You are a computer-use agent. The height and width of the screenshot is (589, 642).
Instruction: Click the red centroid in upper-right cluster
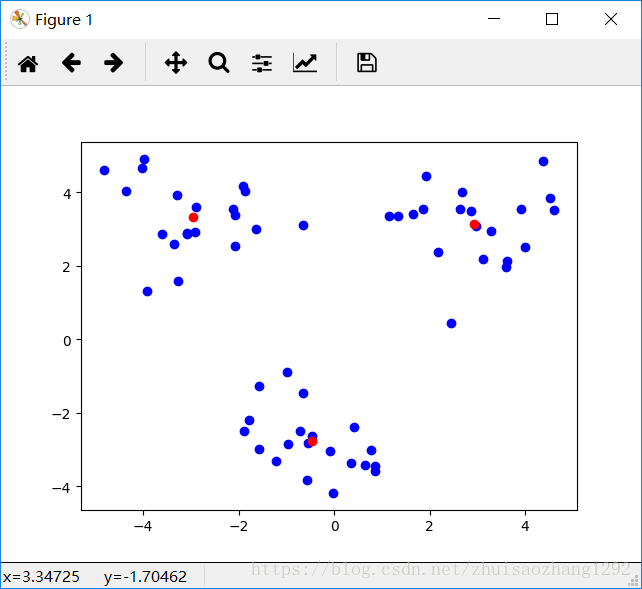pyautogui.click(x=475, y=224)
